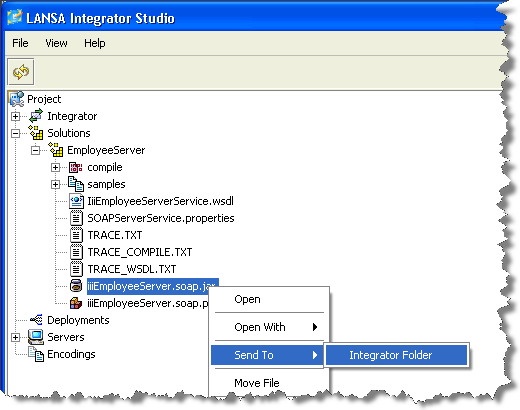Viewport: 520px width, 410px height.
Task: Select the compile label
Action: click(x=105, y=167)
